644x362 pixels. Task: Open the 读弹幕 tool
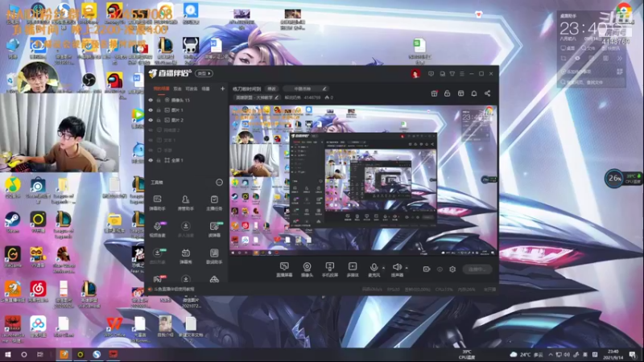(214, 229)
